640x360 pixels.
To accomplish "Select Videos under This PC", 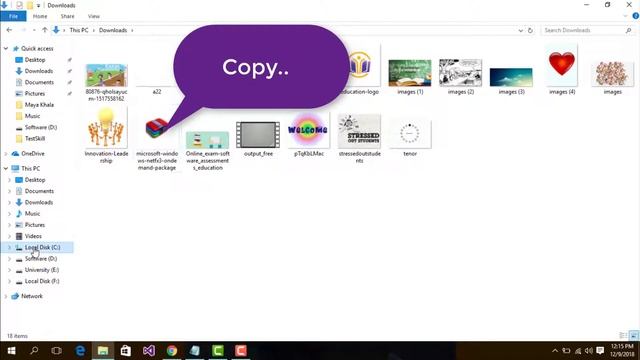I will click(33, 236).
